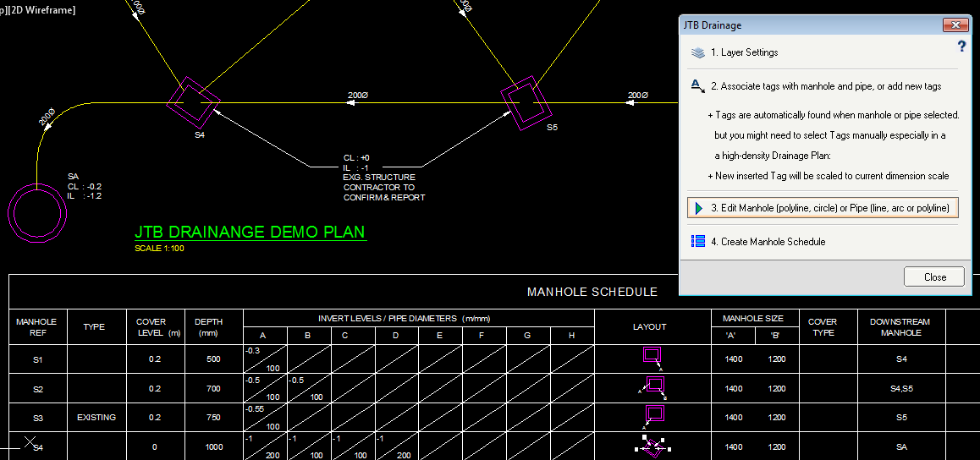Click the S1 manhole ref cell
This screenshot has width=980, height=460.
pos(38,360)
